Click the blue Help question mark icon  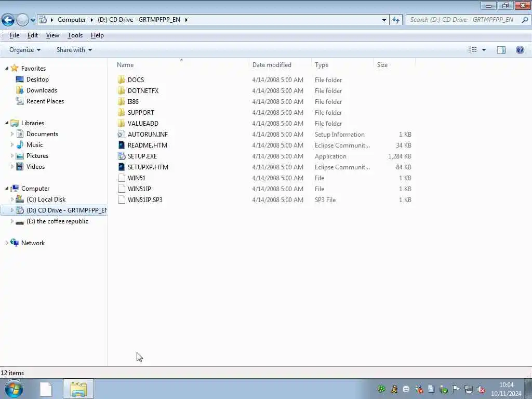[x=520, y=50]
